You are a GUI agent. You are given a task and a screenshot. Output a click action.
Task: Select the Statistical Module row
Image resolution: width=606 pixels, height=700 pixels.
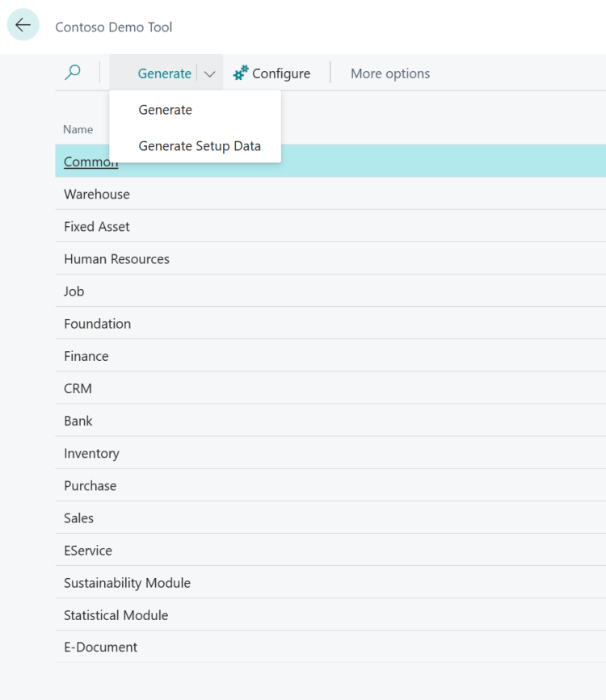tap(115, 614)
